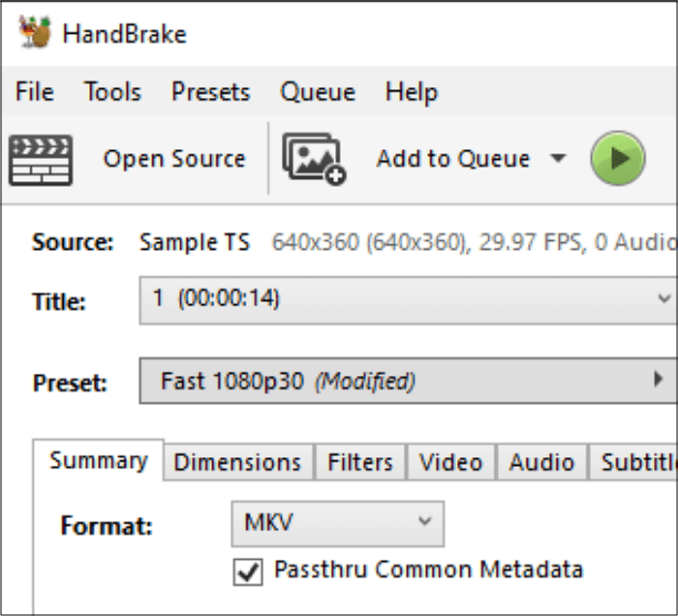Open the File menu
The width and height of the screenshot is (678, 616).
(35, 92)
